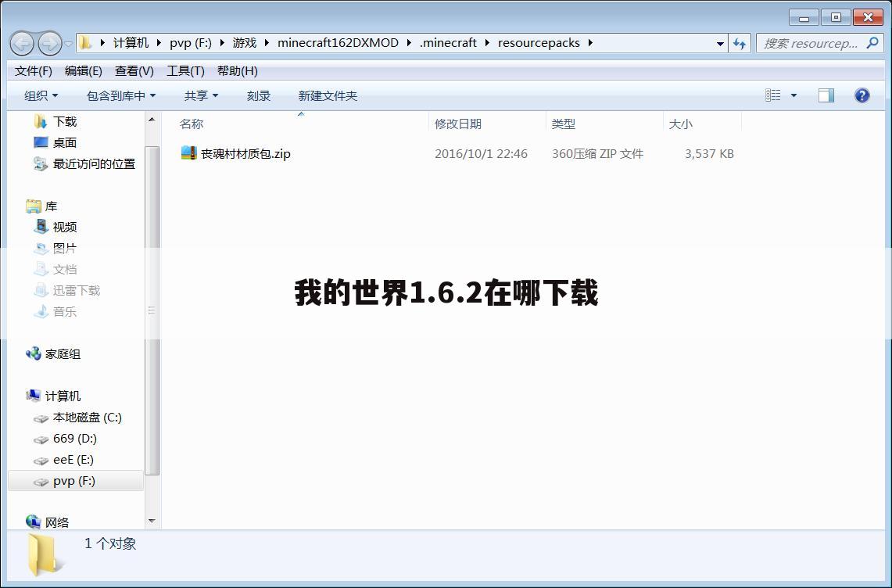Screen dimensions: 892x588
Task: Expand arrow after resourcepacks breadcrumb
Action: [590, 43]
